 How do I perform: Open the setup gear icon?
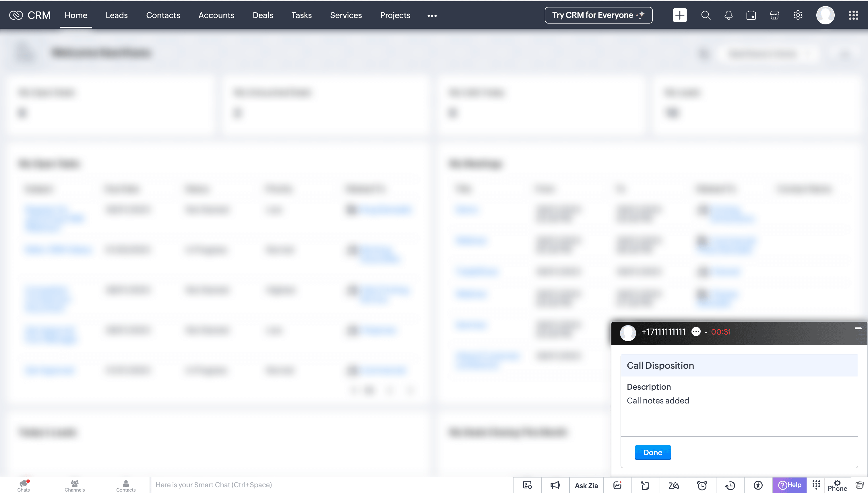[x=798, y=15]
